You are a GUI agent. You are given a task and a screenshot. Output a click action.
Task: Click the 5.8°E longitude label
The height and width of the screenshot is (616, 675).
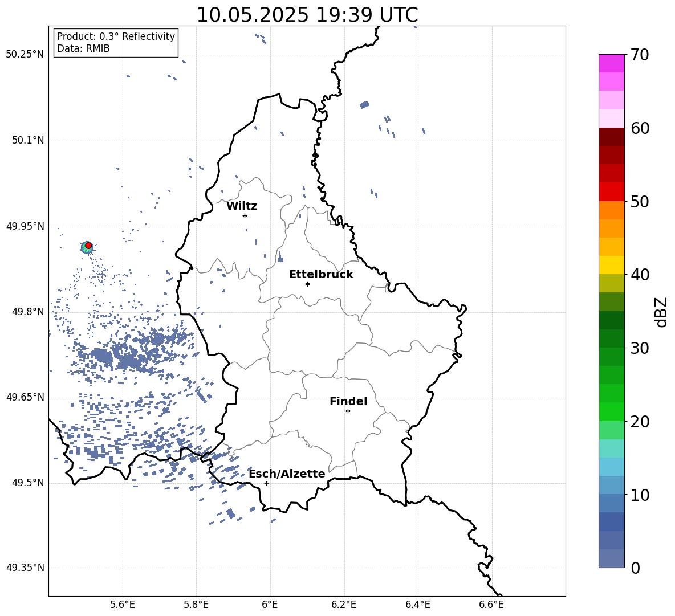tap(196, 605)
